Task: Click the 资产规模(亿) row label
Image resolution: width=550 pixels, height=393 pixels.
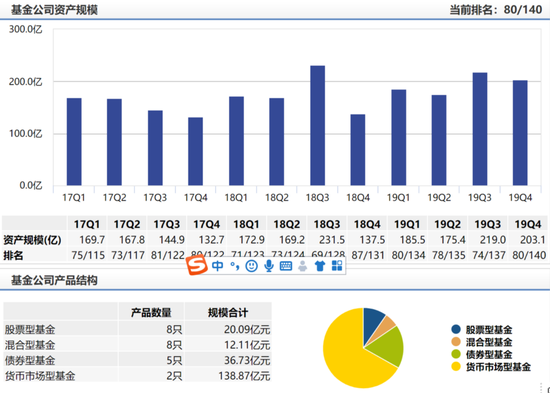Action: click(32, 240)
